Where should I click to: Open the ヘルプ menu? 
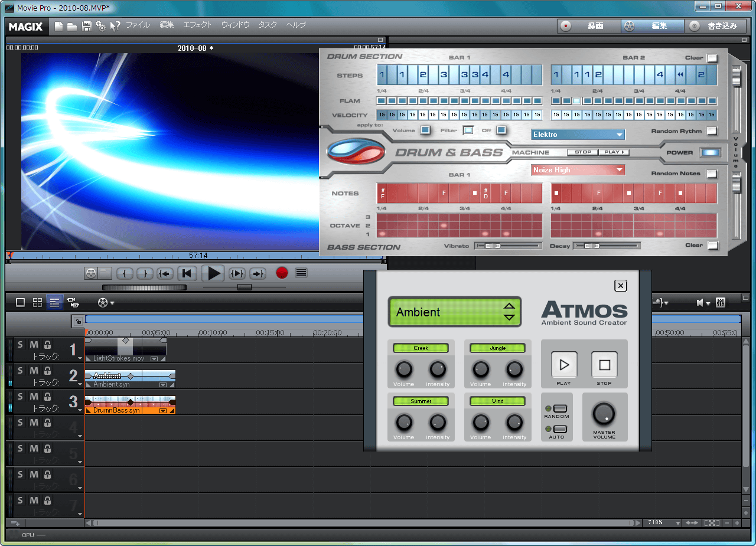296,25
